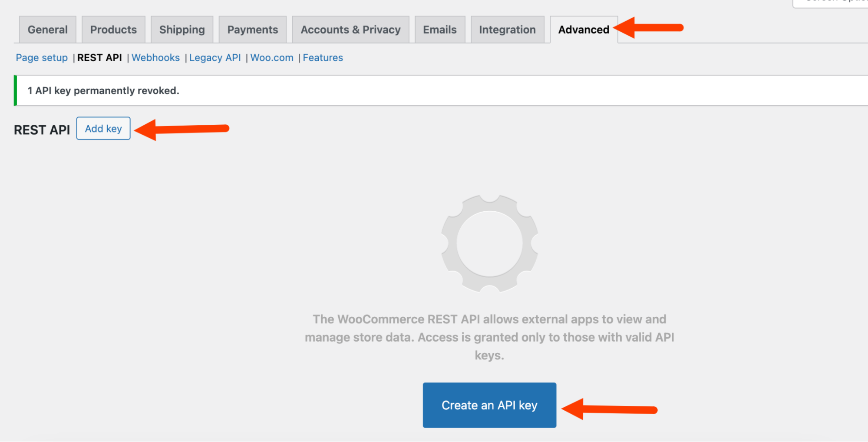Image resolution: width=868 pixels, height=442 pixels.
Task: Open the Page setup section
Action: coord(41,57)
